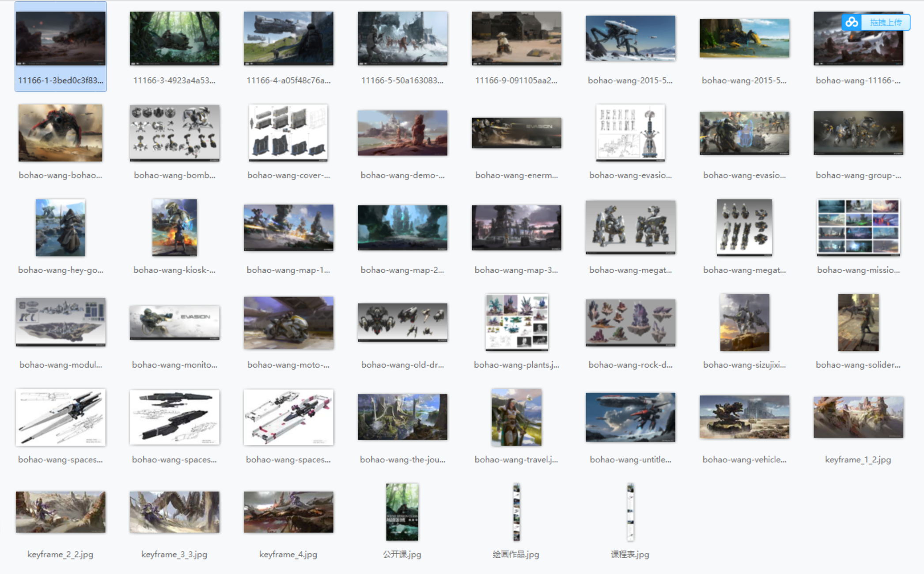This screenshot has width=924, height=574.
Task: Select bohao-wang-2015-5... walker machine in snow thumbnail
Action: tap(630, 38)
